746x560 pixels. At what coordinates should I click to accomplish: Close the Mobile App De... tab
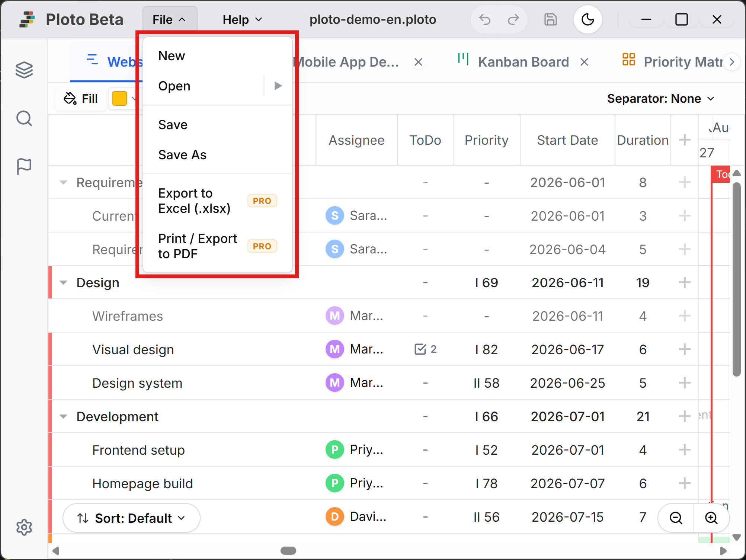coord(419,62)
